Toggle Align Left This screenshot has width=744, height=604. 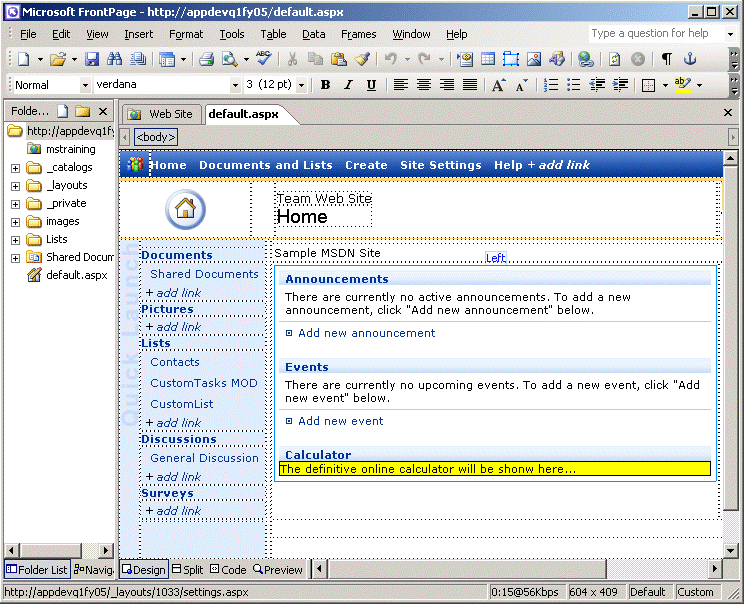point(400,85)
